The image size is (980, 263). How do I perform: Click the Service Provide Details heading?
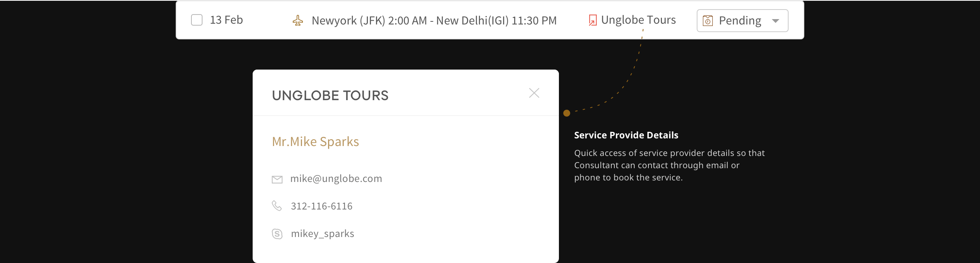click(626, 135)
